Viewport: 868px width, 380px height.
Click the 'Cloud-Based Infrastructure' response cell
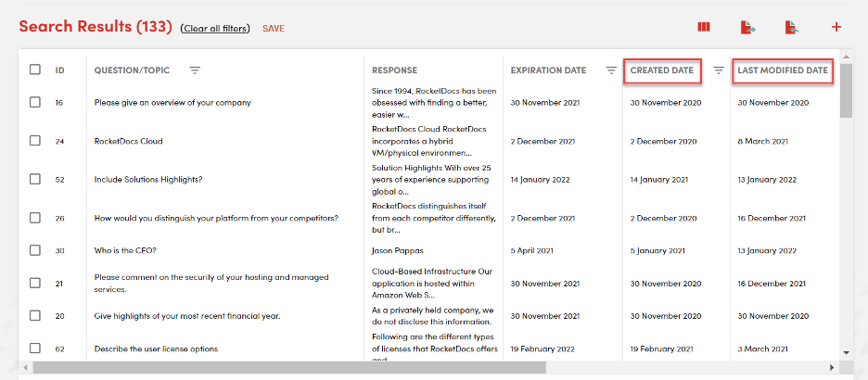[x=432, y=284]
